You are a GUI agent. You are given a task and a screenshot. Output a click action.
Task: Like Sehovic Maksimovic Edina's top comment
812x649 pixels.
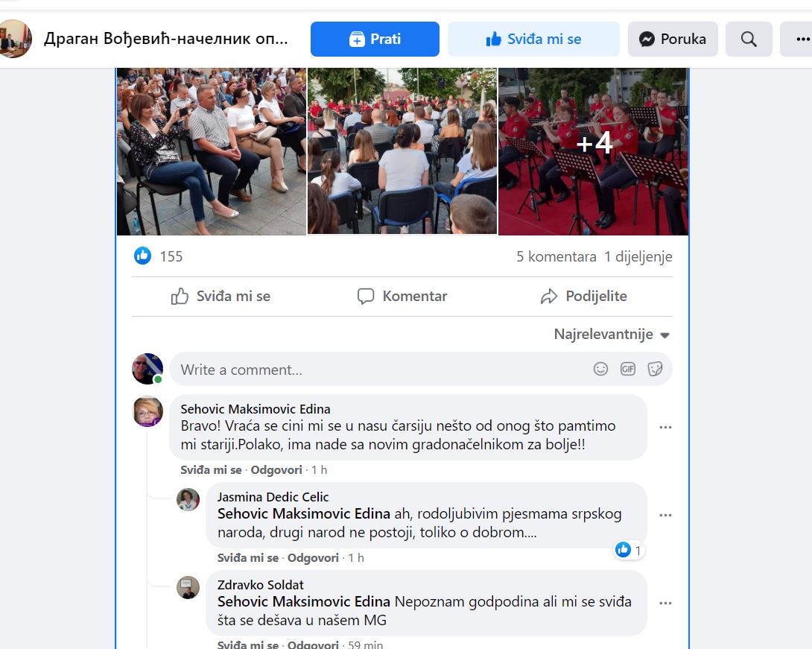click(x=211, y=470)
